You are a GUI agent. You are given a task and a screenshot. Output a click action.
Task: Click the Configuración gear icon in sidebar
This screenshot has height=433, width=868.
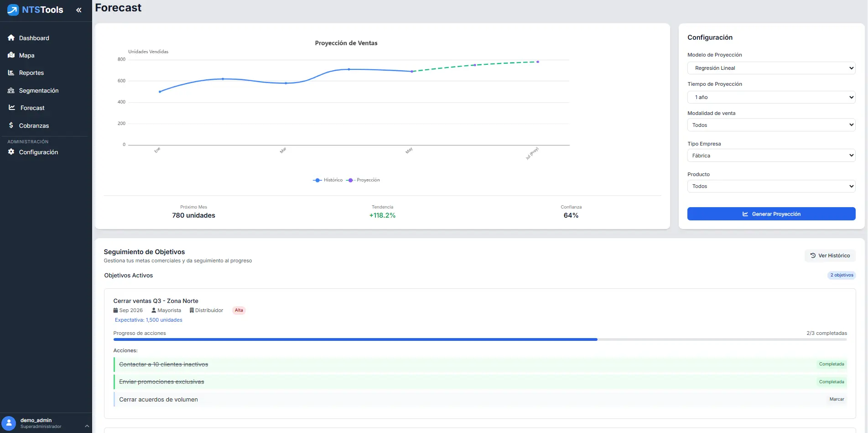coord(11,152)
